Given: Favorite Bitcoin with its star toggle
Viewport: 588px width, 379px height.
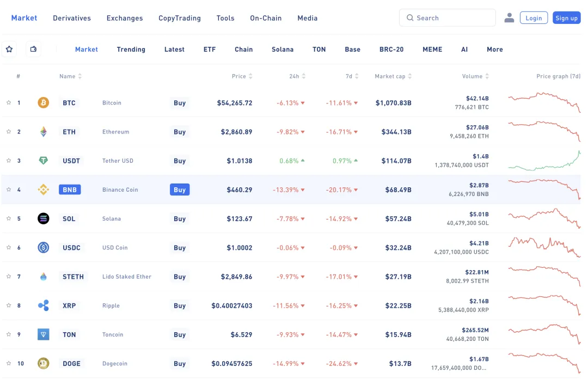Looking at the screenshot, I should [9, 102].
